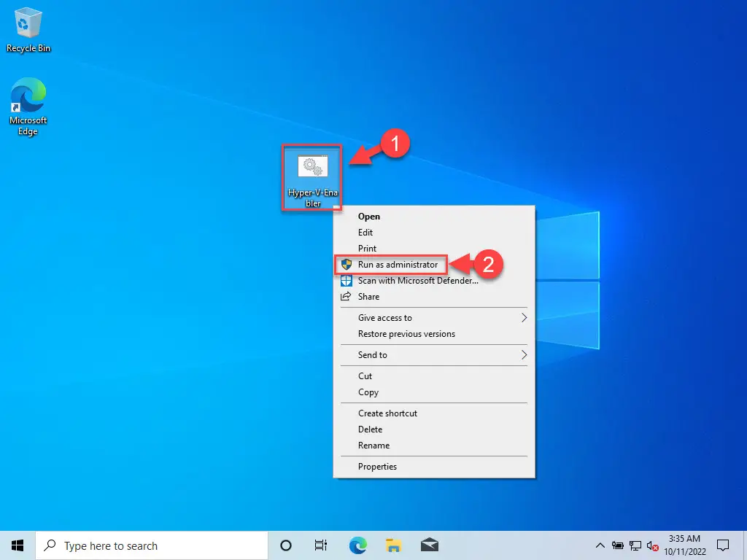Open Task View in the taskbar
This screenshot has height=560, width=747.
coord(321,545)
